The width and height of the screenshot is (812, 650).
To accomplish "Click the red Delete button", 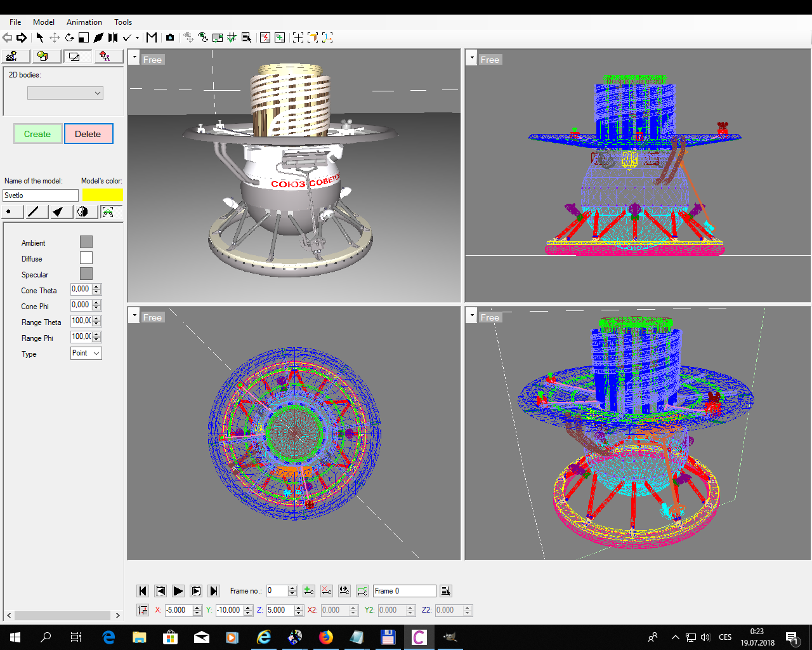I will tap(88, 134).
